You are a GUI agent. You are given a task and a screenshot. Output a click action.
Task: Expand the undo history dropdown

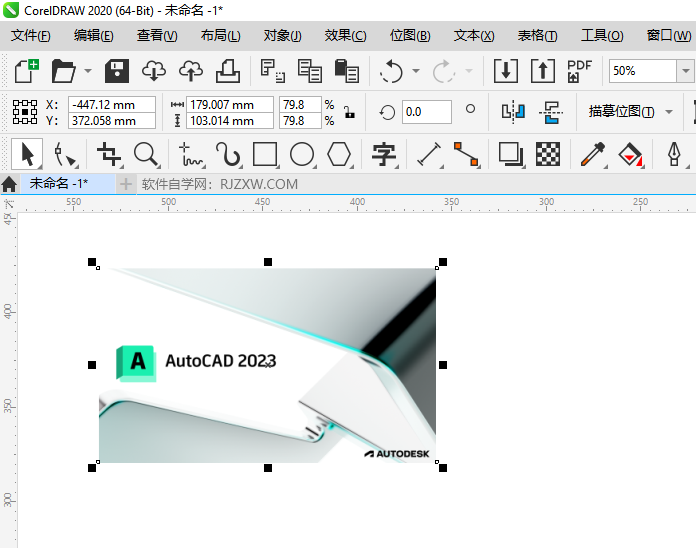(416, 71)
